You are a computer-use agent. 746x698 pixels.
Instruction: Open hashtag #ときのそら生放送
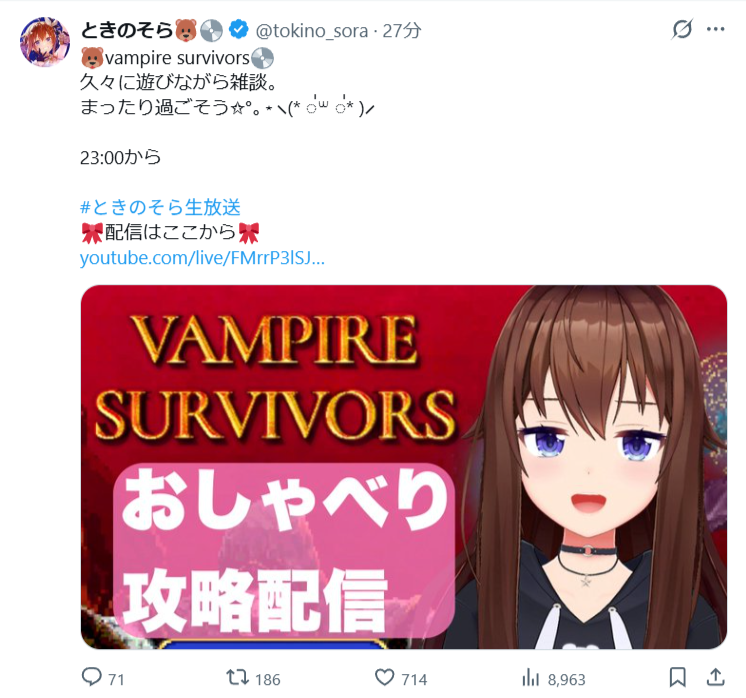click(160, 207)
